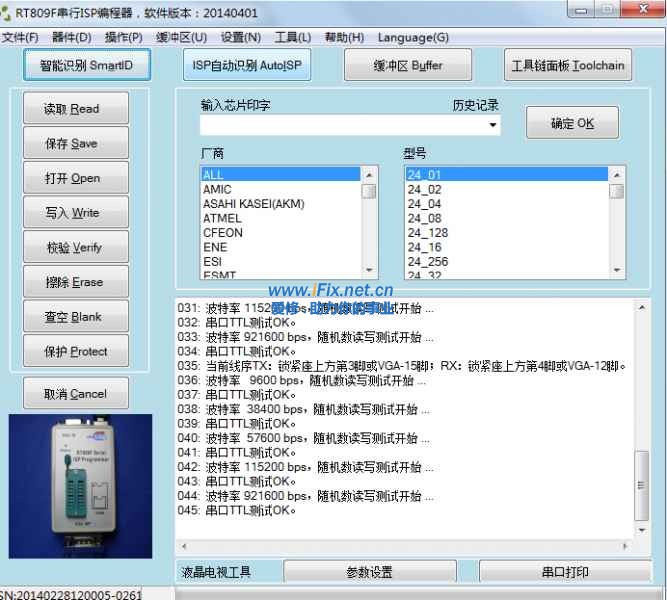Switch to the 参数设置 tab
Image resolution: width=667 pixels, height=600 pixels.
(369, 573)
